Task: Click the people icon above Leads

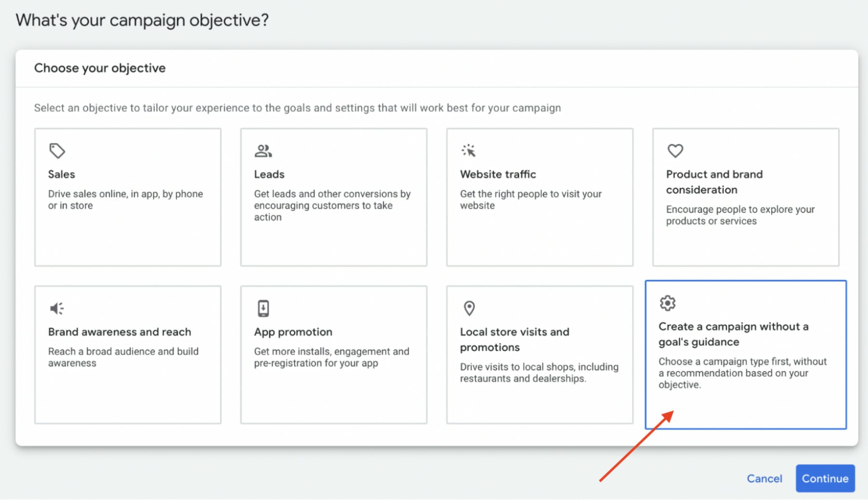Action: [263, 151]
